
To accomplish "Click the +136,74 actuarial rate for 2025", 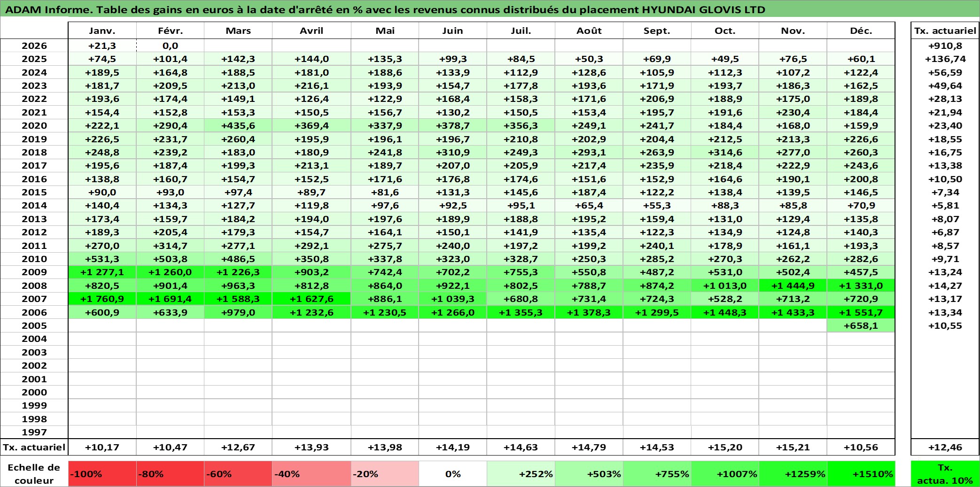I will pos(945,59).
